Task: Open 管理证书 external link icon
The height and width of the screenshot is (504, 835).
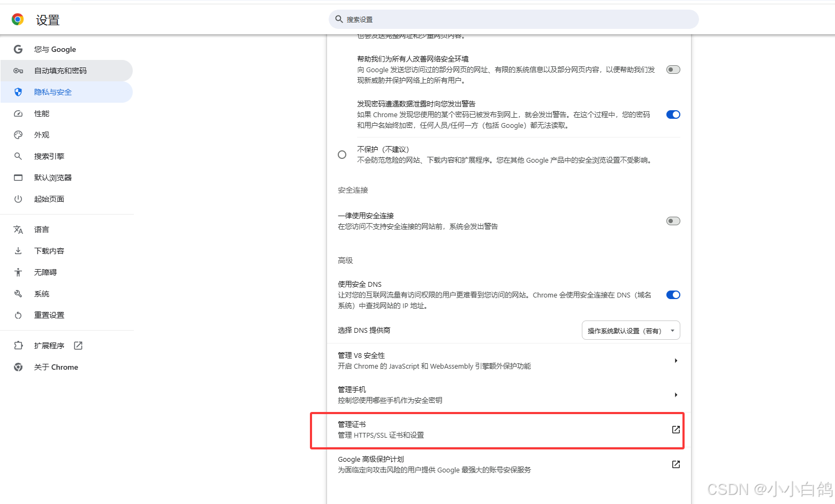Action: point(675,430)
